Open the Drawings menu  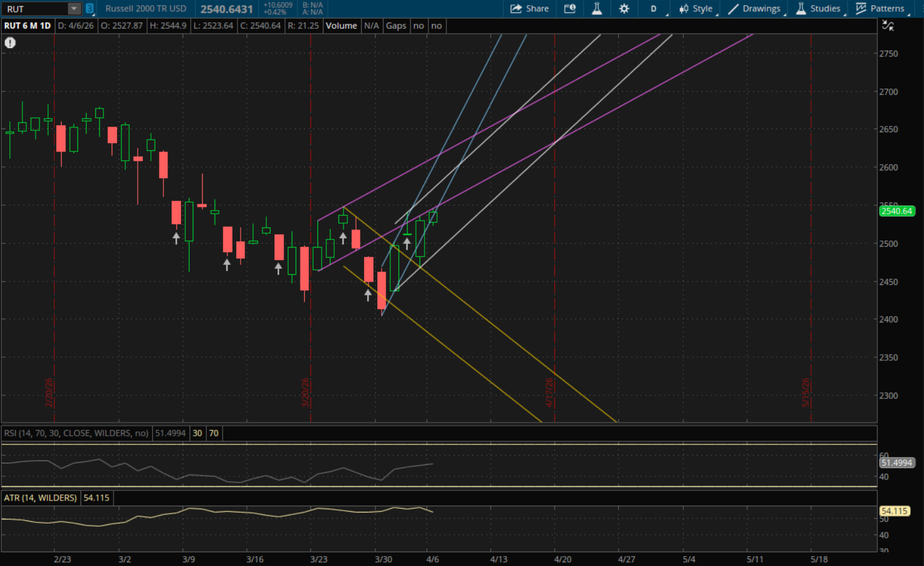(x=754, y=9)
